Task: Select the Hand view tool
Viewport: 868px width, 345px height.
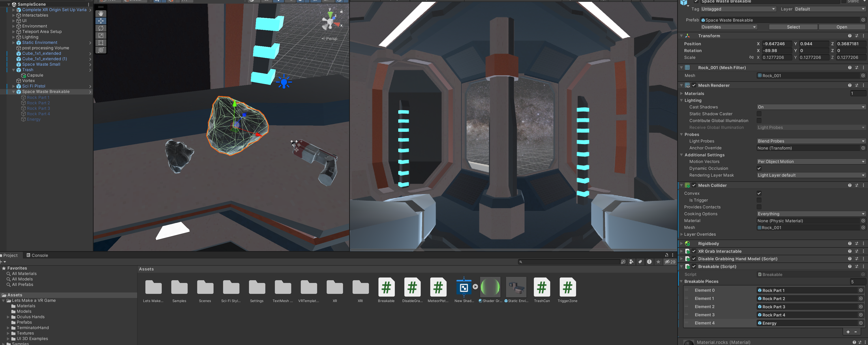Action: [101, 13]
